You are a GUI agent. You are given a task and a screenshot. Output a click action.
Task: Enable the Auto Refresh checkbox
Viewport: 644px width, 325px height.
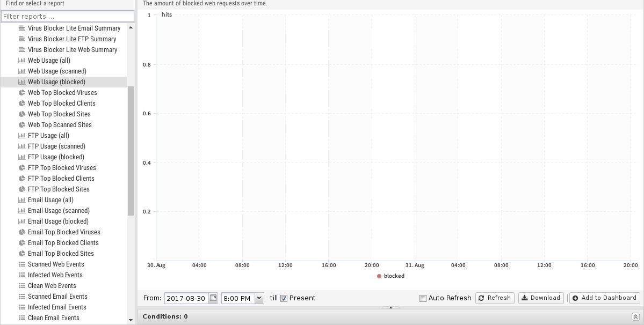[x=423, y=298]
